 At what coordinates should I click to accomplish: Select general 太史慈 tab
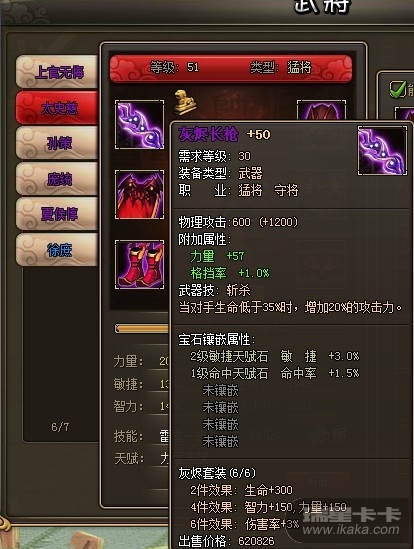(57, 107)
